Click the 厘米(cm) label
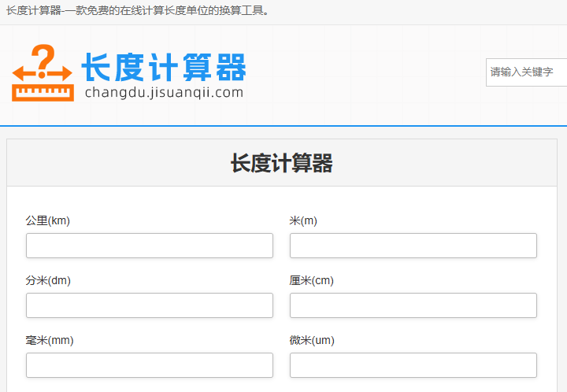The height and width of the screenshot is (392, 567). click(x=306, y=280)
